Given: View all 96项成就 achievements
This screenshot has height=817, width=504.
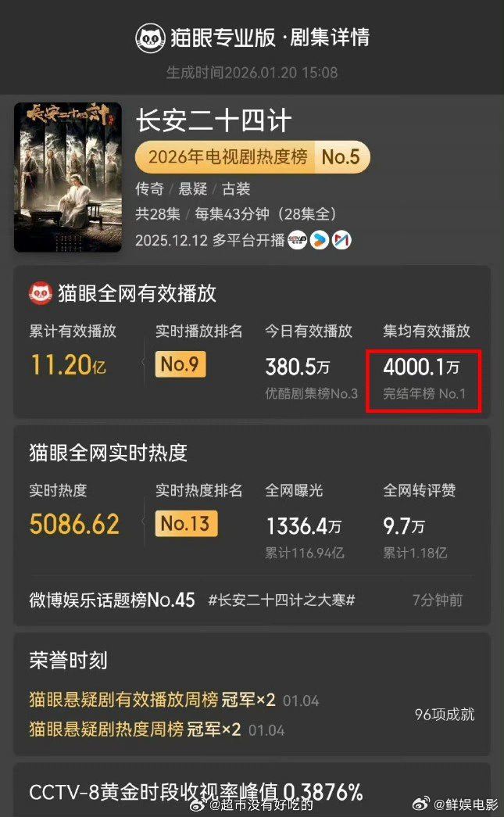Looking at the screenshot, I should point(445,715).
